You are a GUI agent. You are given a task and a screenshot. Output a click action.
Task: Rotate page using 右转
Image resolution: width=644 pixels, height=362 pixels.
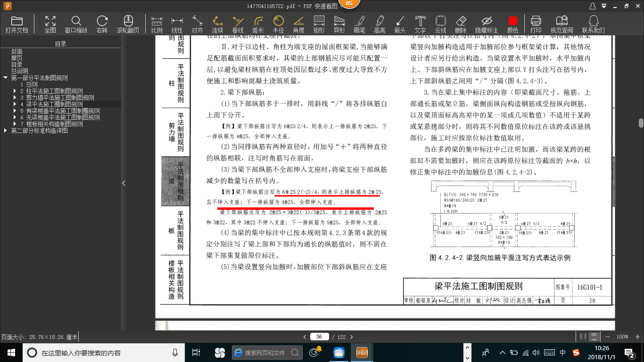point(102,24)
